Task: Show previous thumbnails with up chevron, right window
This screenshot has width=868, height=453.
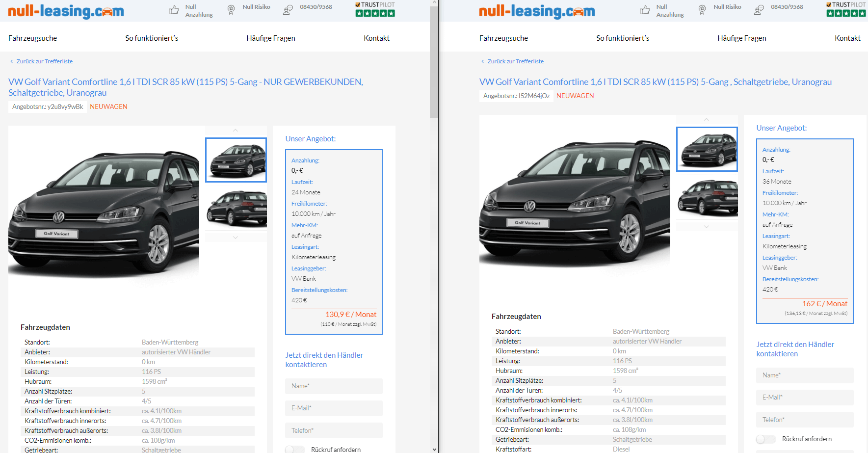Action: pos(707,120)
